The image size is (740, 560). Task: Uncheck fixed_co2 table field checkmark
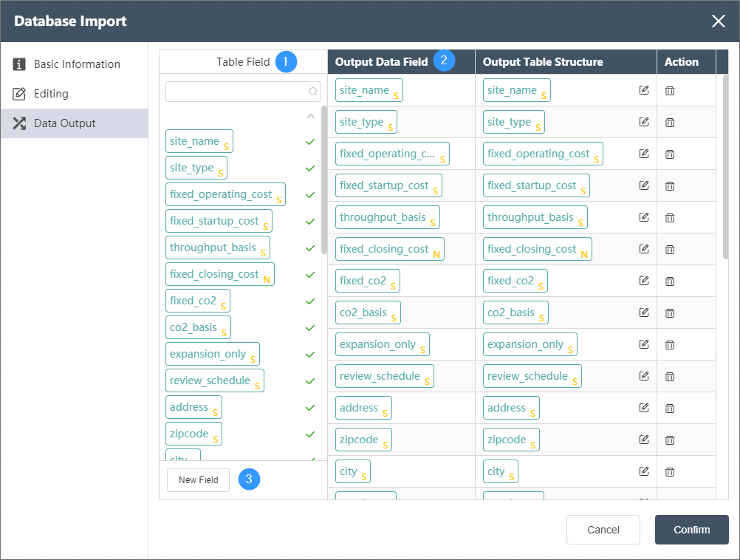tap(310, 301)
